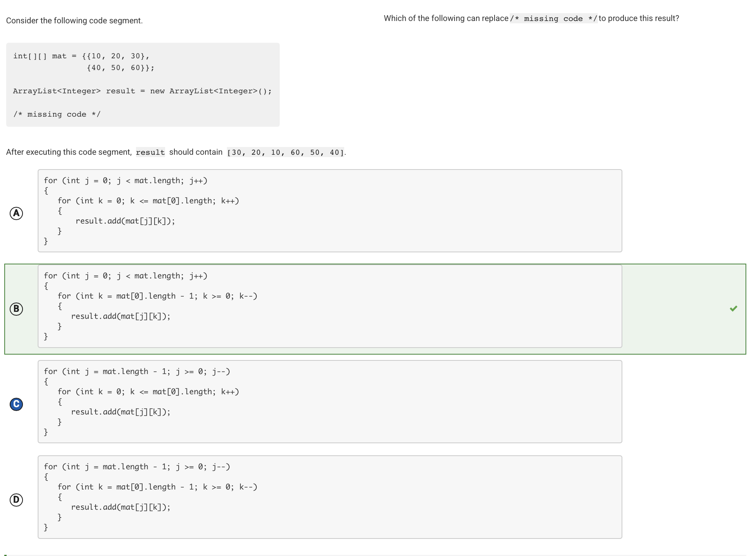Click option A's code box
Image resolution: width=756 pixels, height=556 pixels.
click(330, 210)
